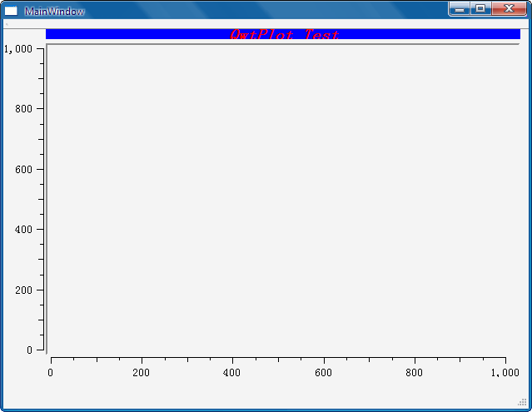
Task: Click the x-axis label 200
Action: pos(142,373)
